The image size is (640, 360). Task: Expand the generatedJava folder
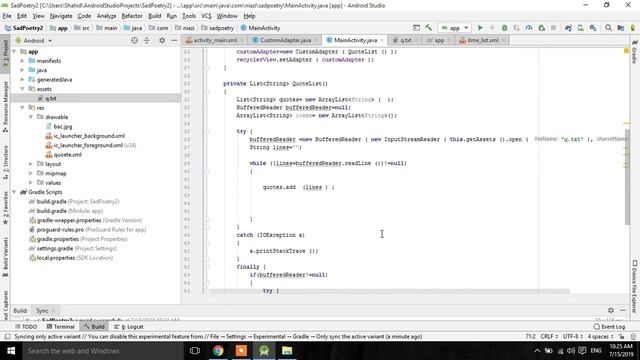tap(22, 80)
